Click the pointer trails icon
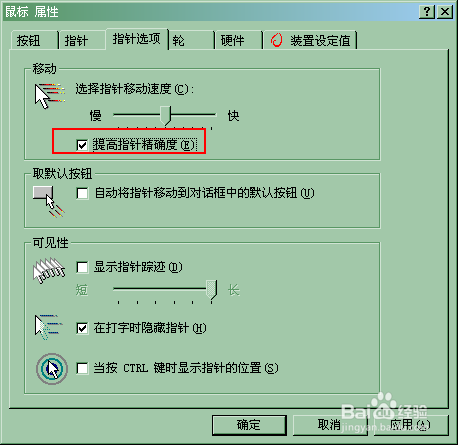 click(x=49, y=270)
